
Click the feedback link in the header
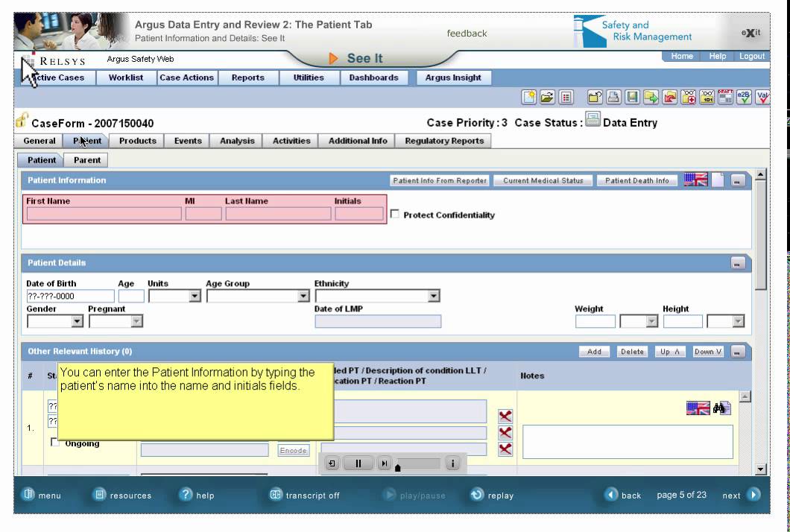[467, 34]
